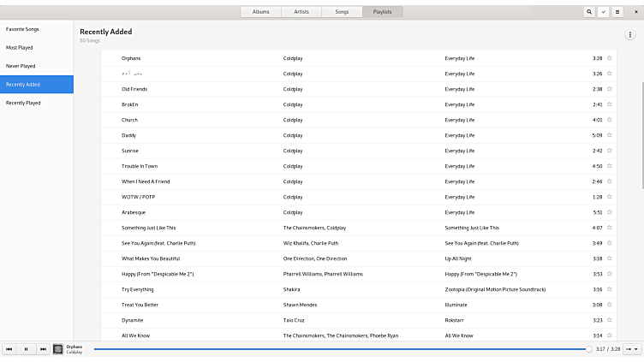Enable selection mode with the checkmark button
The height and width of the screenshot is (362, 644).
(x=603, y=12)
